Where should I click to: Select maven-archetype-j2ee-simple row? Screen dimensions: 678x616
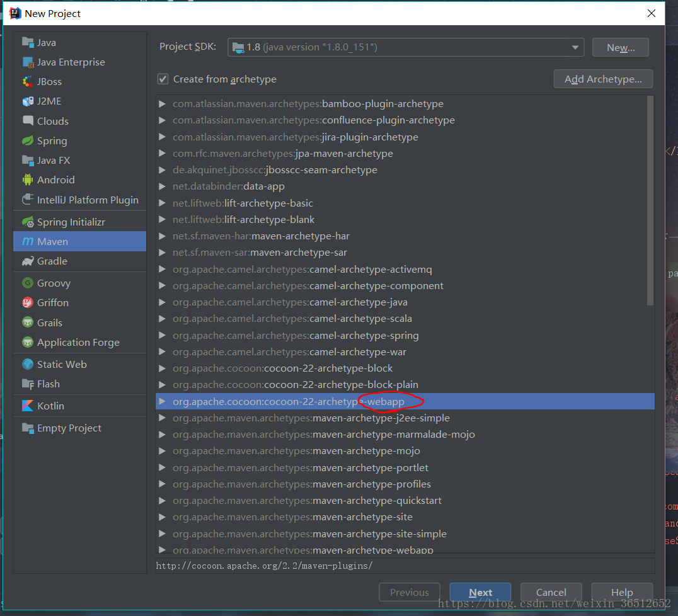click(x=405, y=418)
